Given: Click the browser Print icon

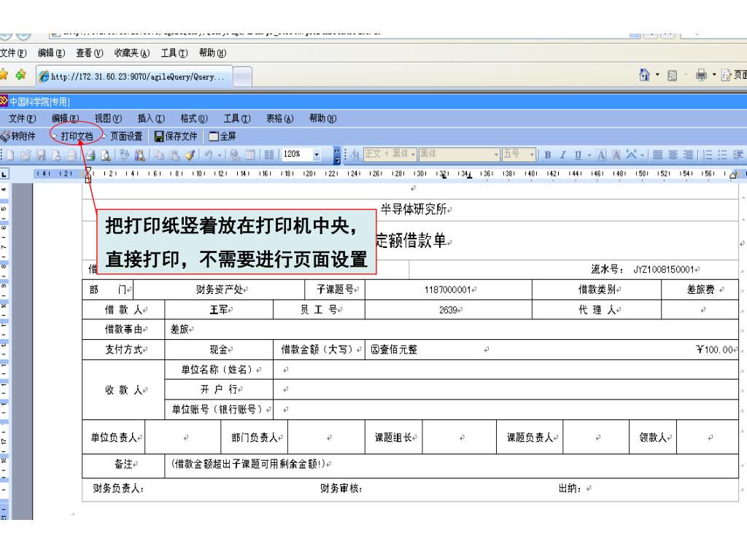Looking at the screenshot, I should [701, 75].
